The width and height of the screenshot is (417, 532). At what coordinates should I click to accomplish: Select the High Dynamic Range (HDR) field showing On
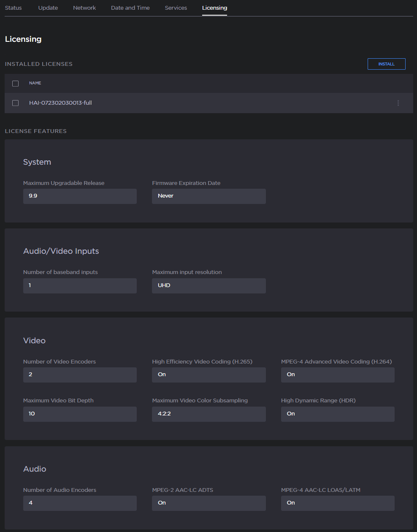(337, 414)
